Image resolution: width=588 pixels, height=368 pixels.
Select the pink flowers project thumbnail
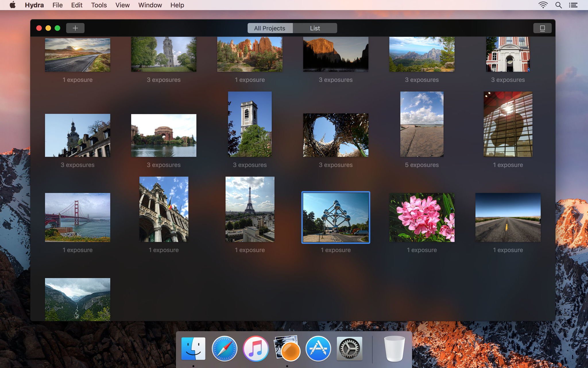[x=422, y=217]
